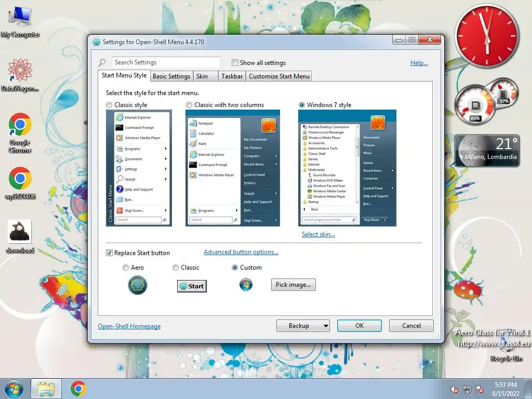The height and width of the screenshot is (399, 532).
Task: Click the CPU meter gadget
Action: tap(475, 105)
